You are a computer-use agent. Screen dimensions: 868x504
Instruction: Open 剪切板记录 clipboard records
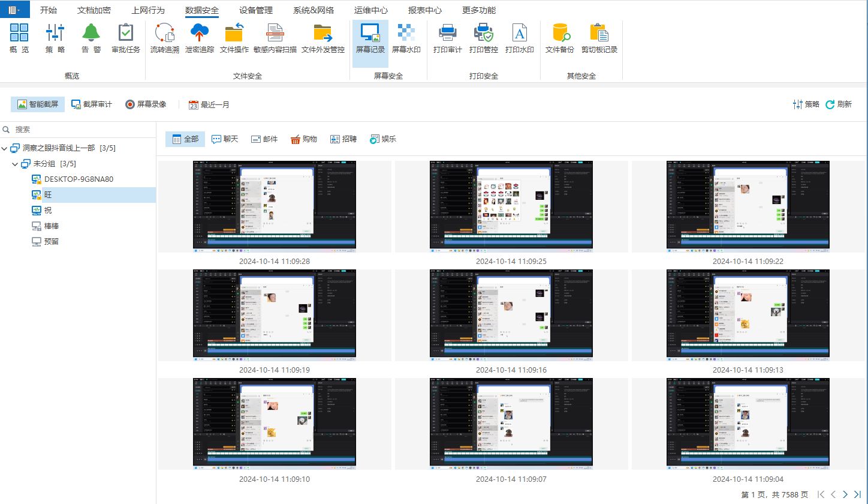coord(599,40)
